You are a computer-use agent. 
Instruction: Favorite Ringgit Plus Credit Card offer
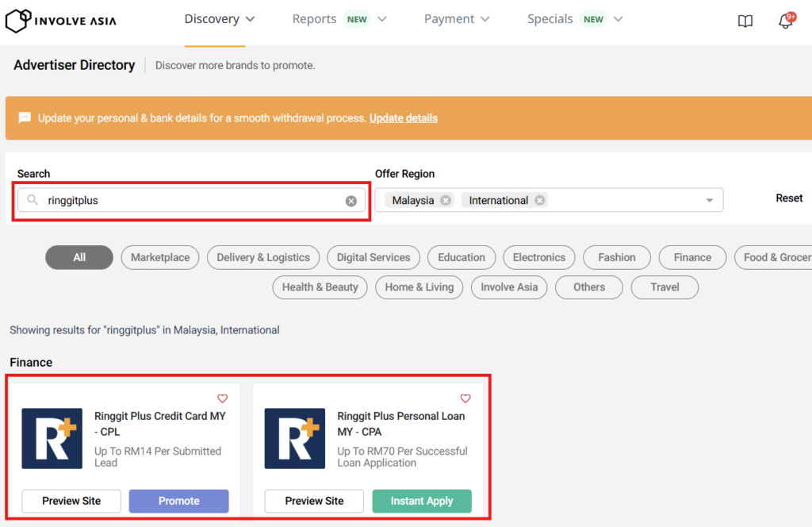222,398
